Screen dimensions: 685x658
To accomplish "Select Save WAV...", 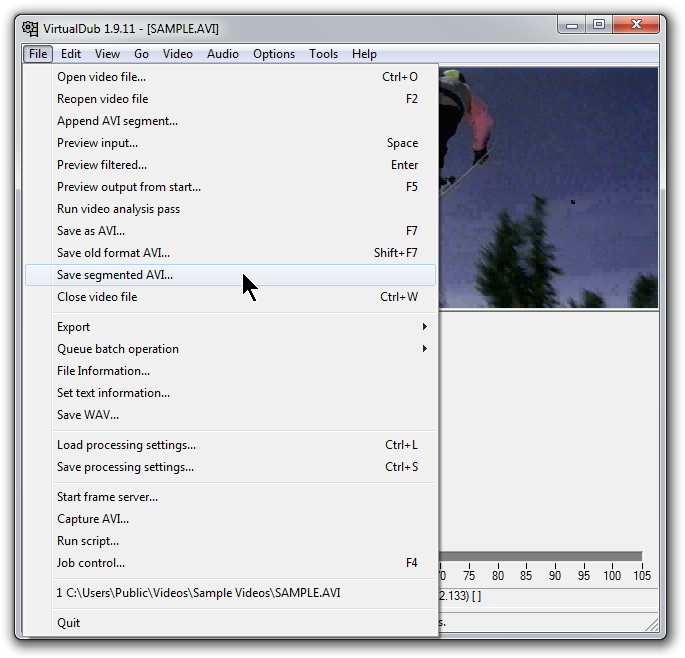I will point(230,415).
